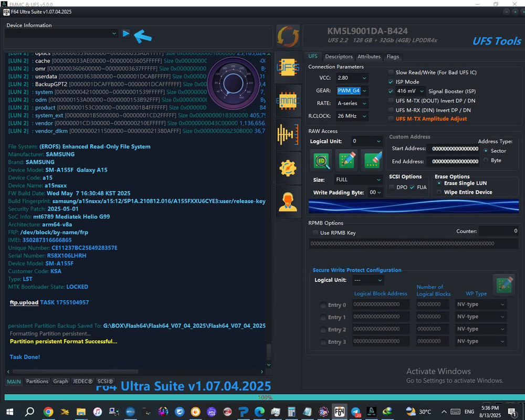Toggle the Signal Booster (ISP) checkbox
The image size is (525, 420).
[x=391, y=91]
